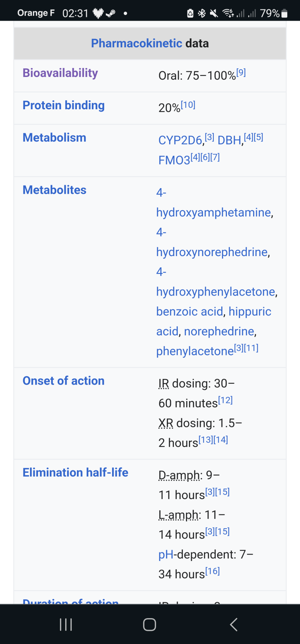Tap the Wi-Fi status icon
This screenshot has width=300, height=644.
[228, 12]
